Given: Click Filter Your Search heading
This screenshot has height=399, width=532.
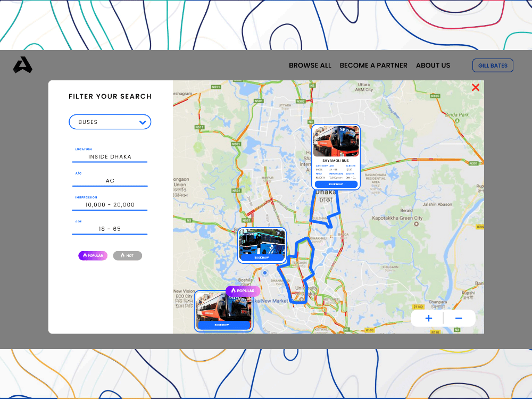Looking at the screenshot, I should coord(110,96).
